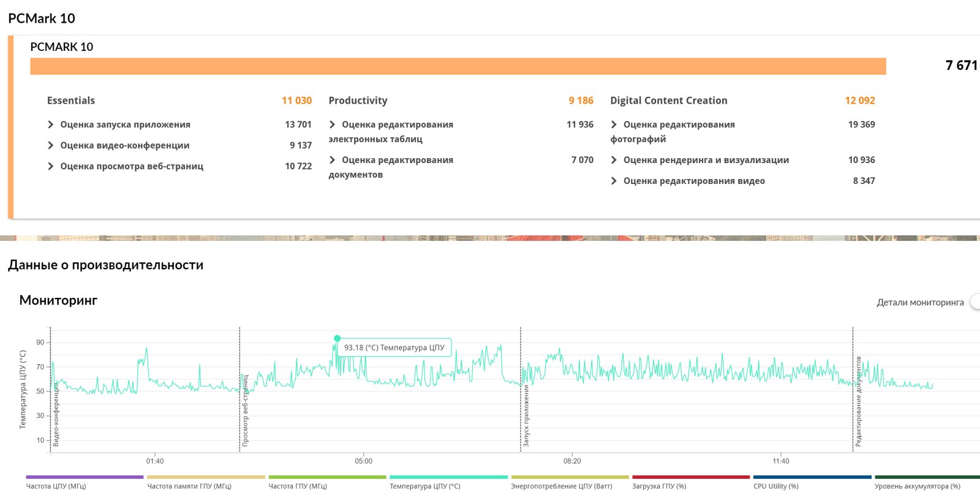
Task: Expand Оценка просмотра веб-страниц chevron
Action: 51,166
